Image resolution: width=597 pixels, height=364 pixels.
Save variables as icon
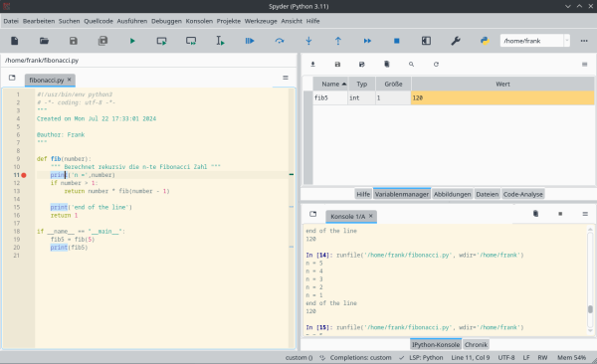click(x=362, y=65)
